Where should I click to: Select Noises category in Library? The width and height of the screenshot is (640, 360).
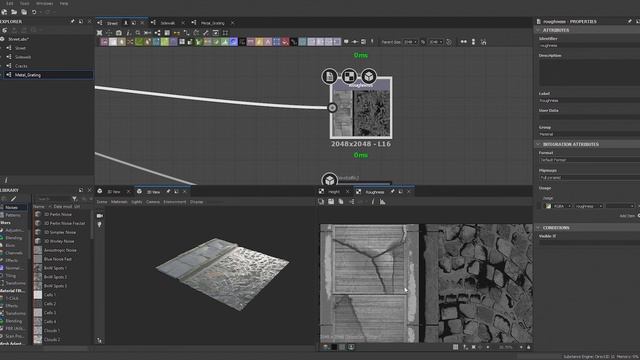click(x=11, y=207)
